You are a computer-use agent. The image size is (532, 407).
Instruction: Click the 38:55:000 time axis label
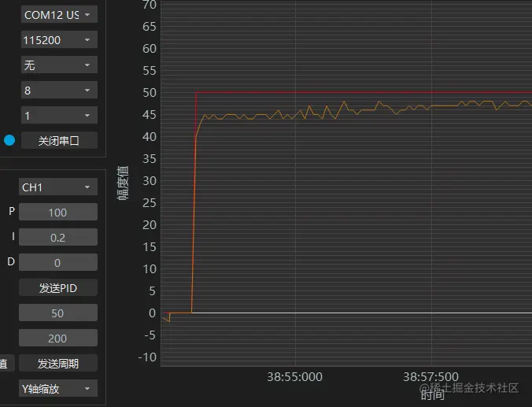click(x=294, y=377)
